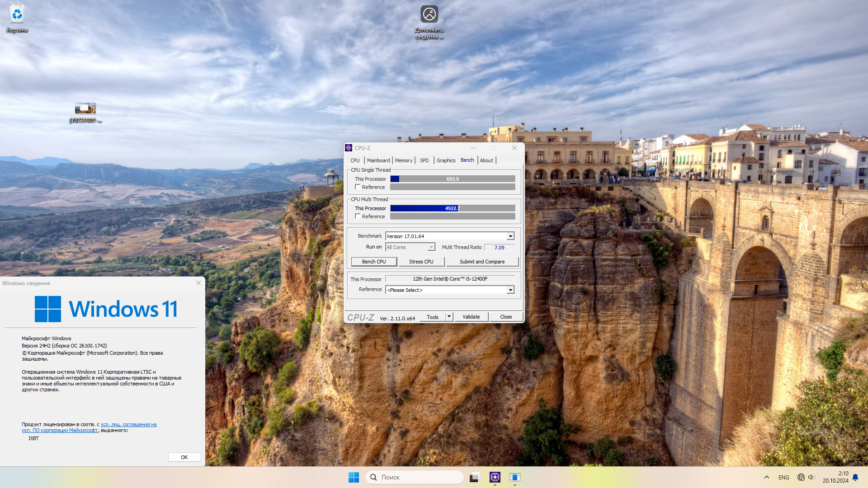Click the taskbar search field

(x=415, y=477)
